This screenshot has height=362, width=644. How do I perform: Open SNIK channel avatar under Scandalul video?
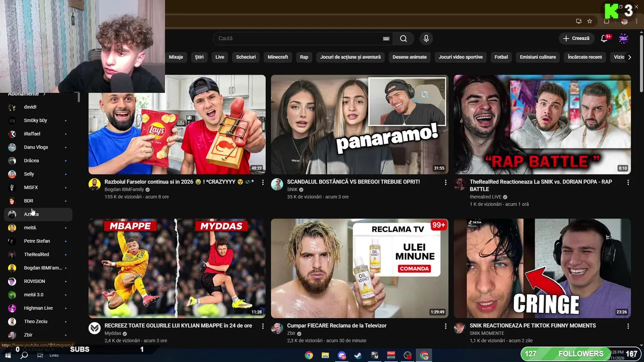pyautogui.click(x=277, y=185)
